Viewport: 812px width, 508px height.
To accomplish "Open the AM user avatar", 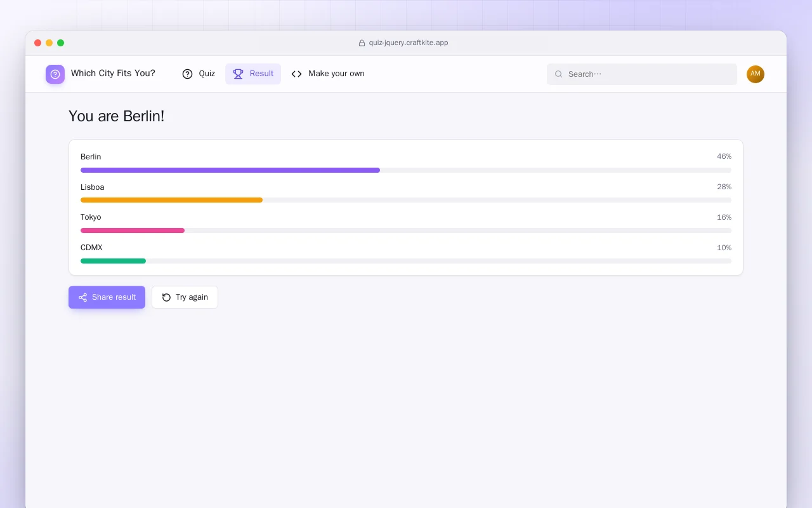I will coord(756,74).
